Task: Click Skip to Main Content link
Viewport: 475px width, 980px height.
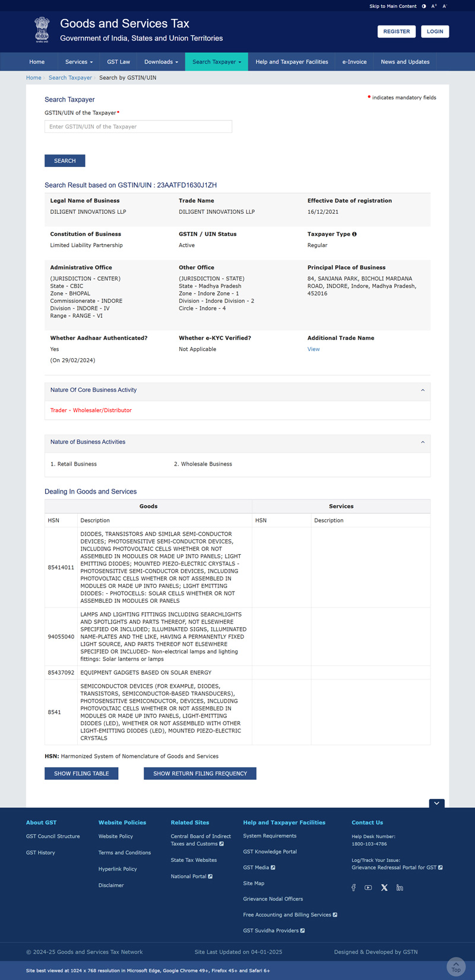Action: tap(393, 6)
